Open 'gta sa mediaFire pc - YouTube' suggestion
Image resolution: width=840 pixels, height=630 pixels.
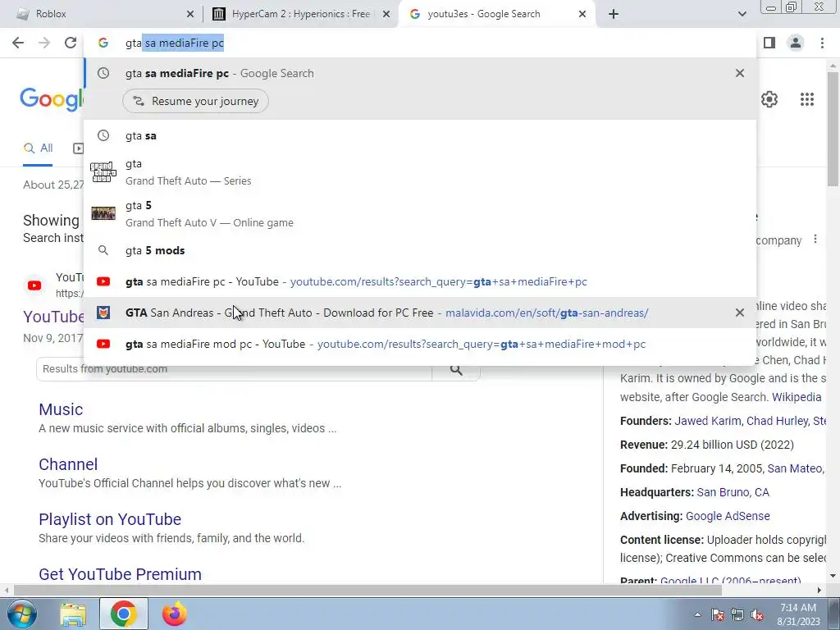(x=420, y=281)
